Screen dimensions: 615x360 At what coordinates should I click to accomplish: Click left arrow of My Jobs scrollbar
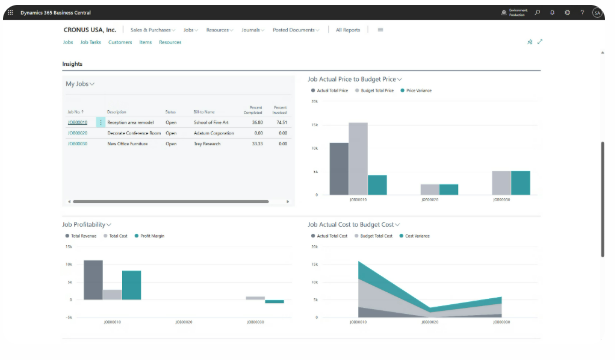pyautogui.click(x=69, y=202)
